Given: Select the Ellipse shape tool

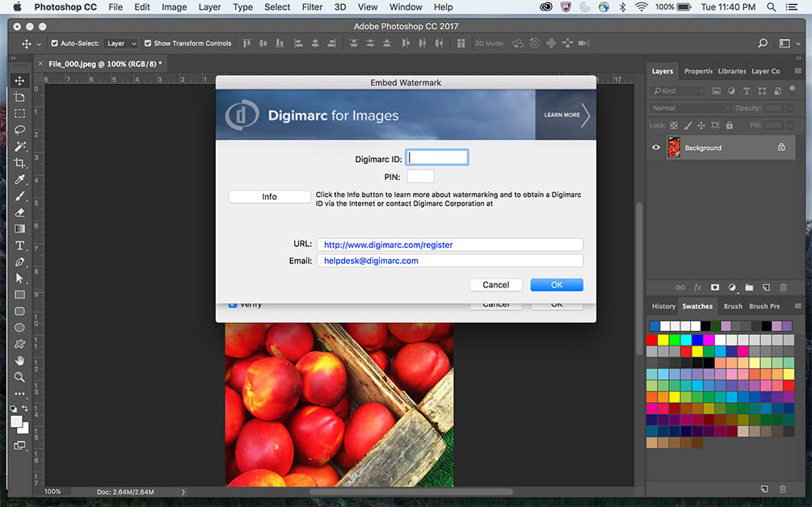Looking at the screenshot, I should tap(19, 328).
